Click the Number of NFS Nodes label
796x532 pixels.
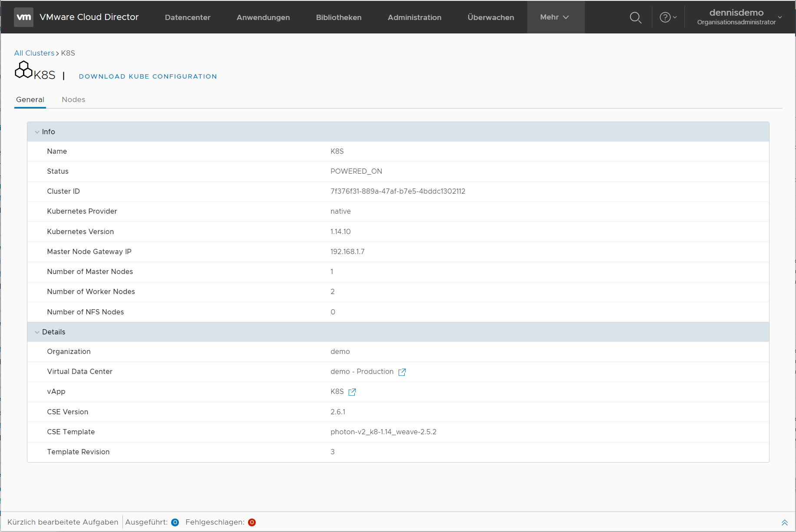point(86,312)
